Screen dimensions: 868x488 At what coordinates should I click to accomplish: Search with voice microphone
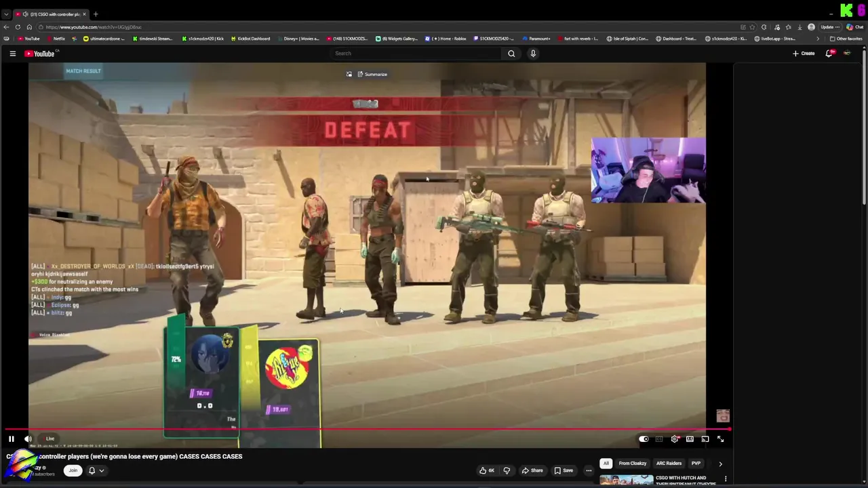click(533, 54)
